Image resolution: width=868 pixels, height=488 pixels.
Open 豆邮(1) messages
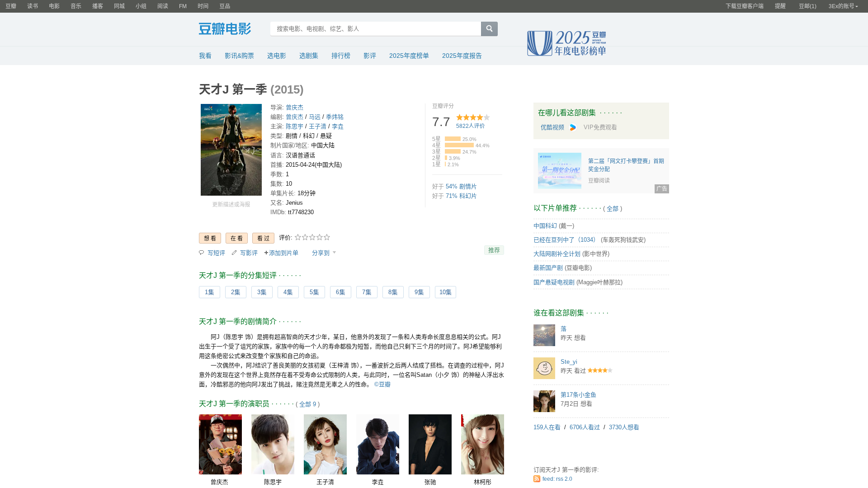tap(807, 6)
